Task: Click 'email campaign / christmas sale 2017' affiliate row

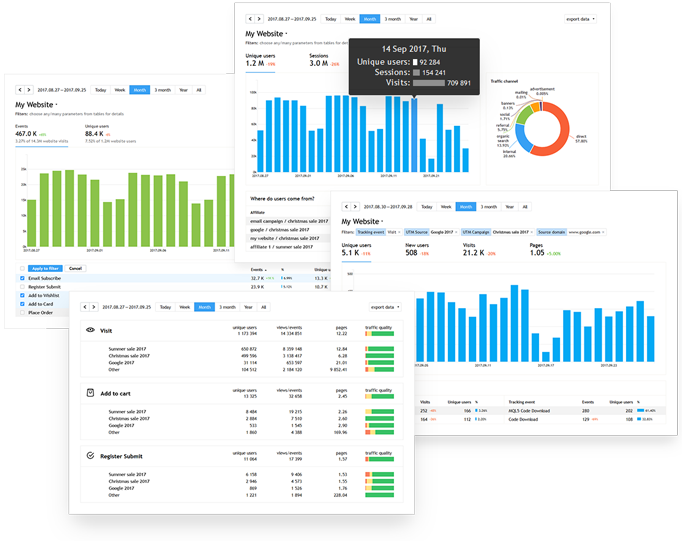Action: click(x=289, y=221)
